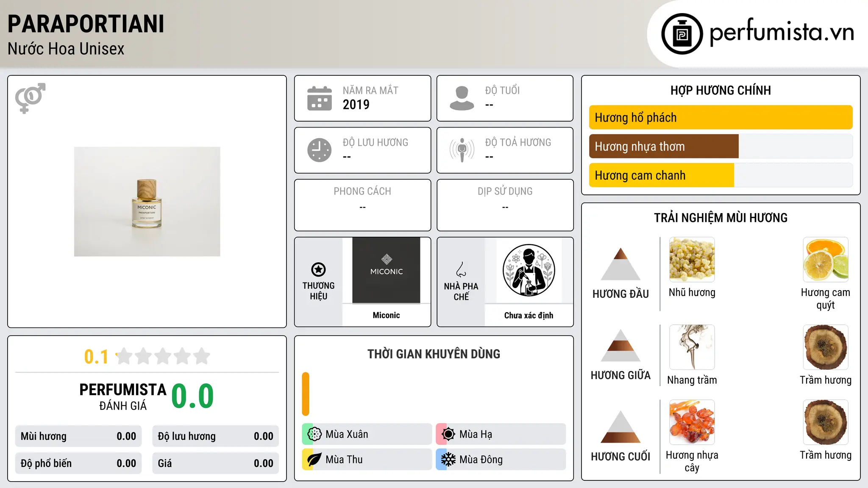Click the Hương nhựa thơm accord bar

click(x=721, y=147)
